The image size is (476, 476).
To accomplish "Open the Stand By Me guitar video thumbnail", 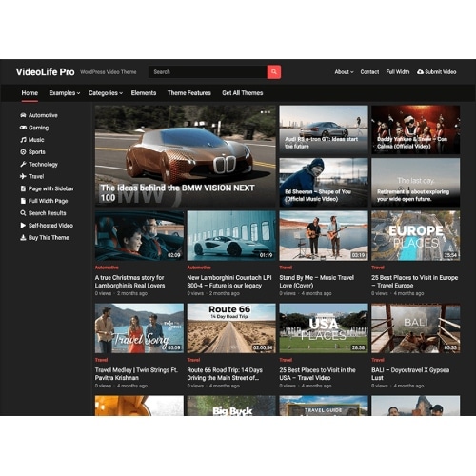I will click(324, 236).
